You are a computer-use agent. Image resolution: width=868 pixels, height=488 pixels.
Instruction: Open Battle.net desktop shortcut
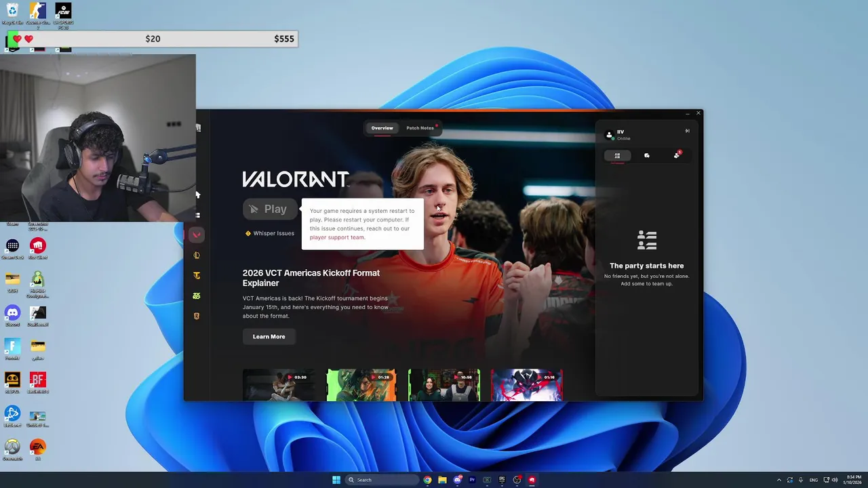12,415
